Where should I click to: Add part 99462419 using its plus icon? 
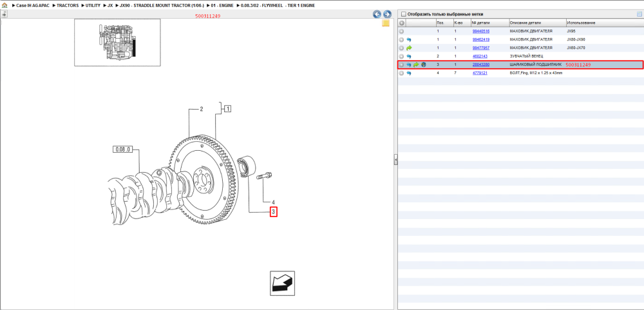point(402,40)
